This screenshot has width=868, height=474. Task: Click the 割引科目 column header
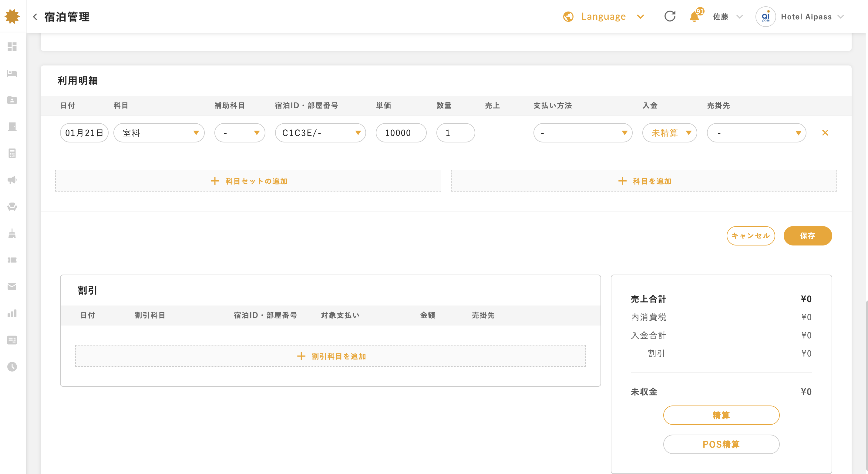click(150, 315)
